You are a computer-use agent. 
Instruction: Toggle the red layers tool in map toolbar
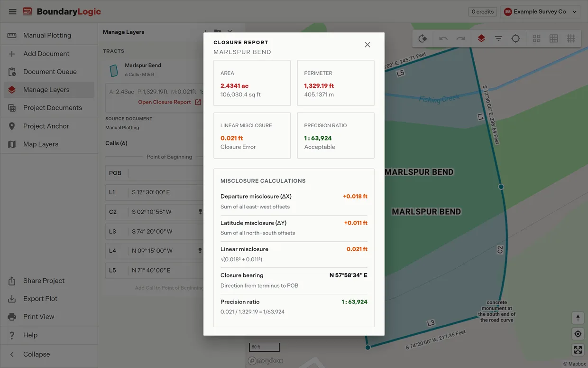481,39
